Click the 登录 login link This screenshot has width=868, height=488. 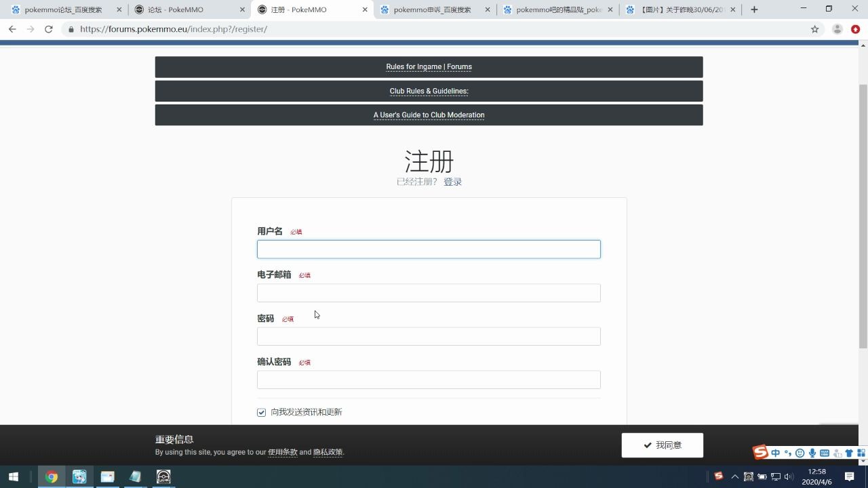[x=452, y=182]
